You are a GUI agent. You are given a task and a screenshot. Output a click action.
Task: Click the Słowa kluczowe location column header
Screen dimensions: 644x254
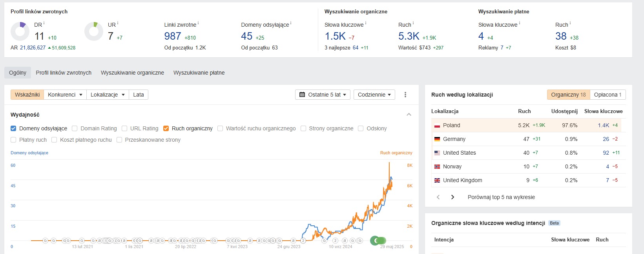[604, 111]
